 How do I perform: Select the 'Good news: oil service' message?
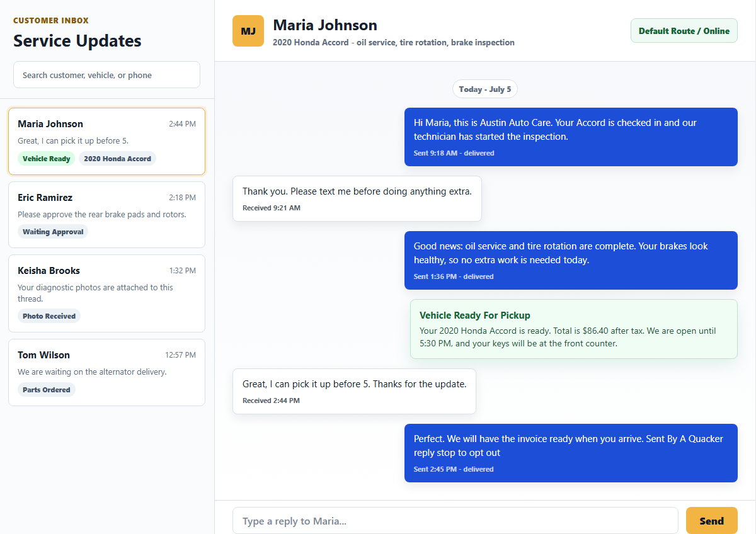[571, 260]
